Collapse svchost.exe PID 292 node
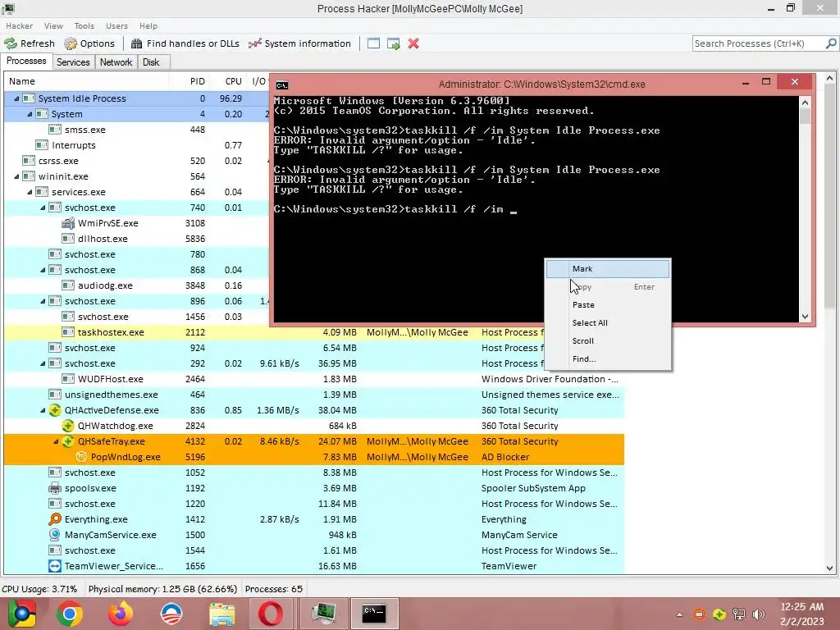Screen dimensions: 840x630 43,363
